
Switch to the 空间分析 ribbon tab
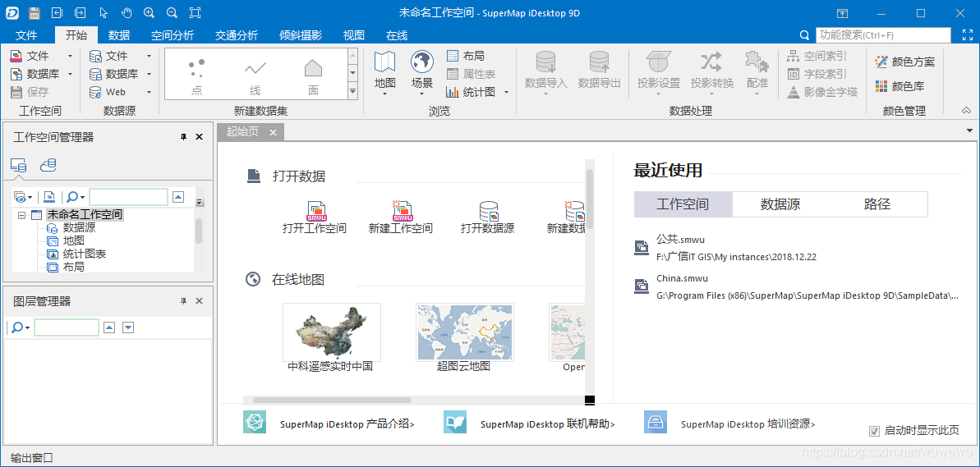point(173,35)
